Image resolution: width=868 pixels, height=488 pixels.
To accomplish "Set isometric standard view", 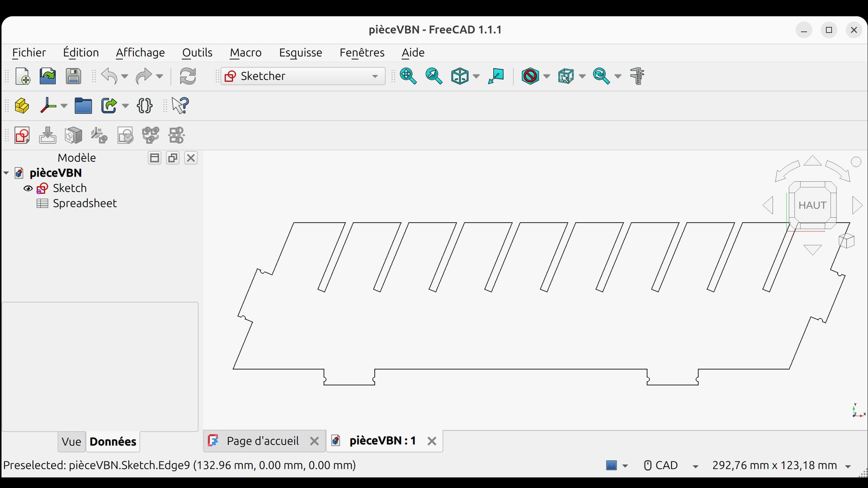I will (460, 76).
